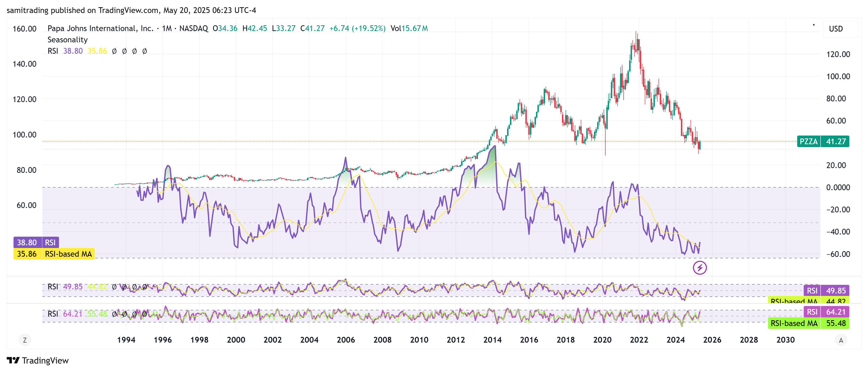The image size is (868, 372).
Task: Click the samitrading published header text
Action: (131, 10)
